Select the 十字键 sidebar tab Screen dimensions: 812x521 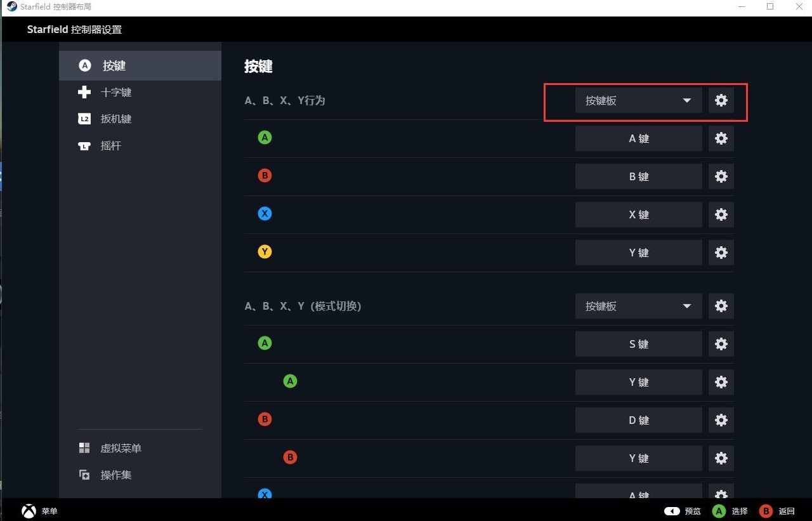tap(140, 92)
